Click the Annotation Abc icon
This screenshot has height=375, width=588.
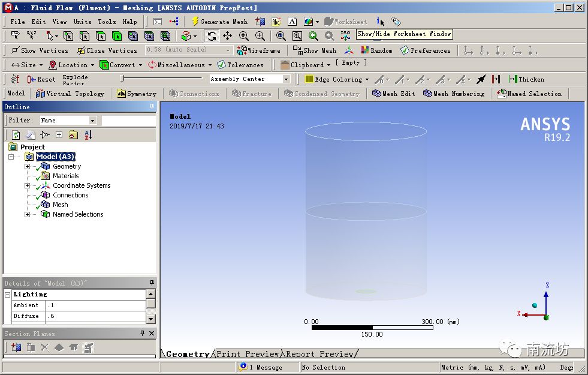(x=276, y=22)
